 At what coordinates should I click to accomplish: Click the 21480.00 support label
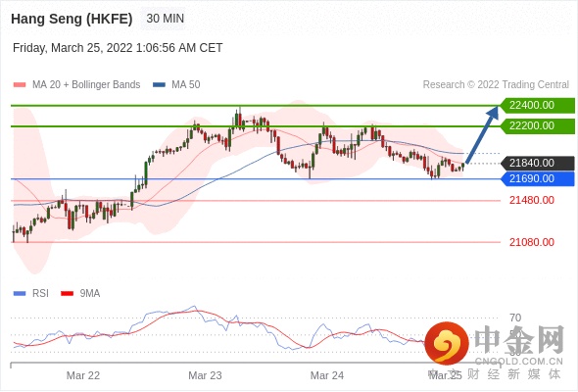point(532,200)
